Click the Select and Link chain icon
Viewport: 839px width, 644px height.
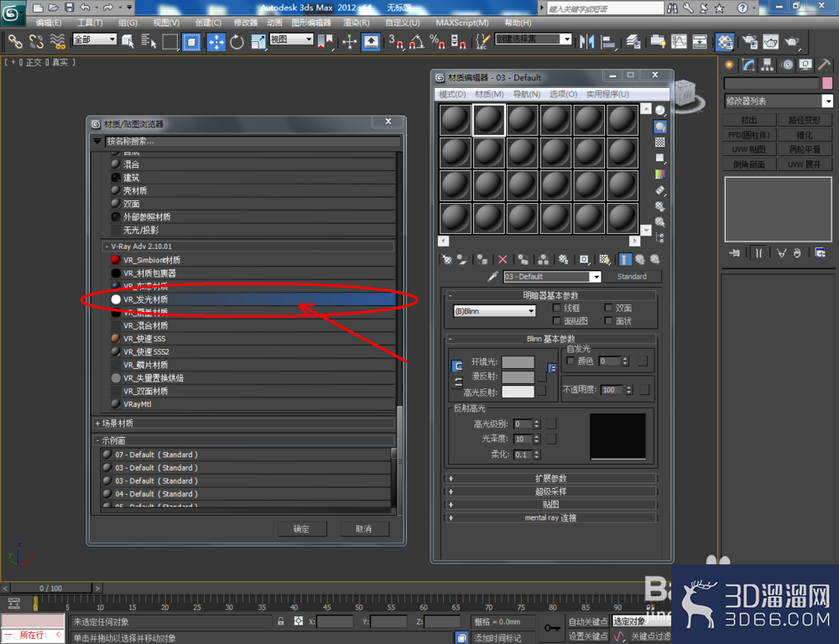15,42
